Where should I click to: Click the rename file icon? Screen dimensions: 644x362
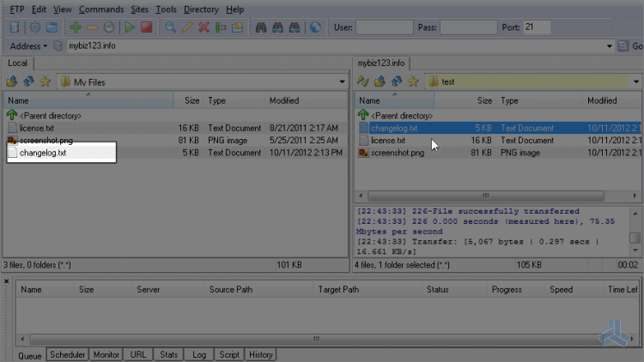coord(221,27)
